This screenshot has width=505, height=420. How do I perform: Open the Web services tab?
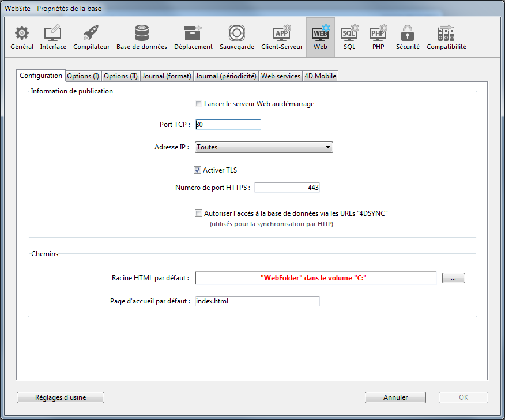click(x=281, y=76)
